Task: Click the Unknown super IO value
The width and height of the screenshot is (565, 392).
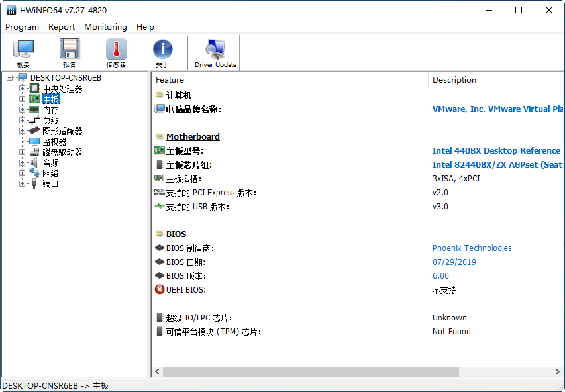Action: click(x=449, y=317)
